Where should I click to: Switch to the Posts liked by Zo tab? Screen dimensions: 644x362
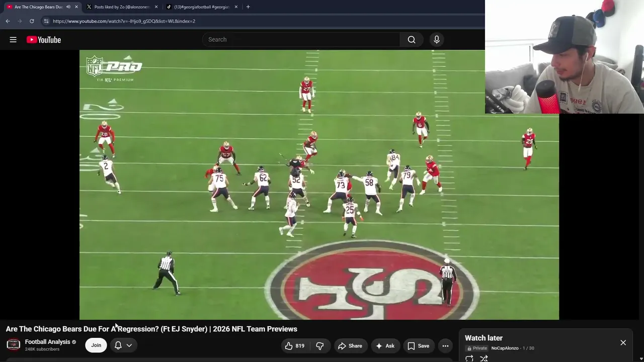point(122,7)
